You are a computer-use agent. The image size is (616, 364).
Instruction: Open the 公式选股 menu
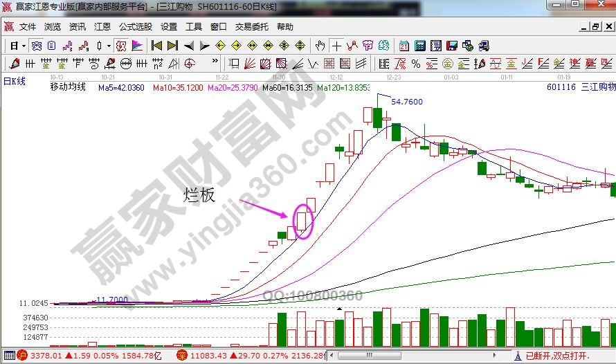[x=135, y=27]
